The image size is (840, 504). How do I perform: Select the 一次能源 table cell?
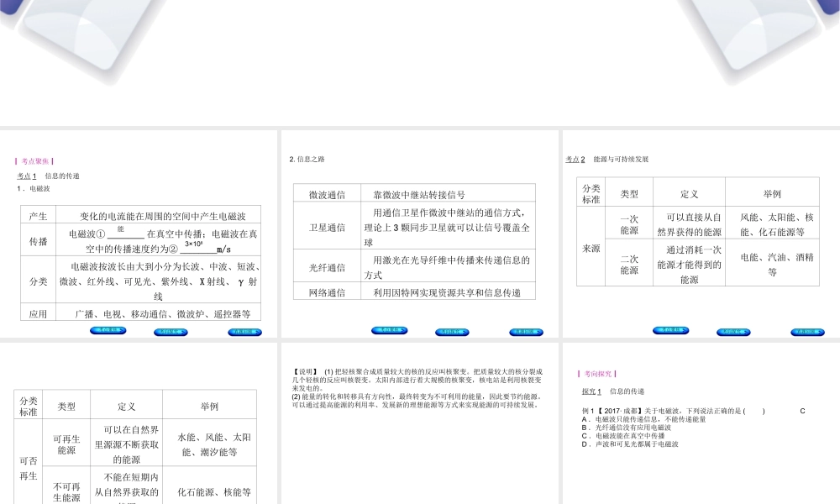tap(629, 224)
